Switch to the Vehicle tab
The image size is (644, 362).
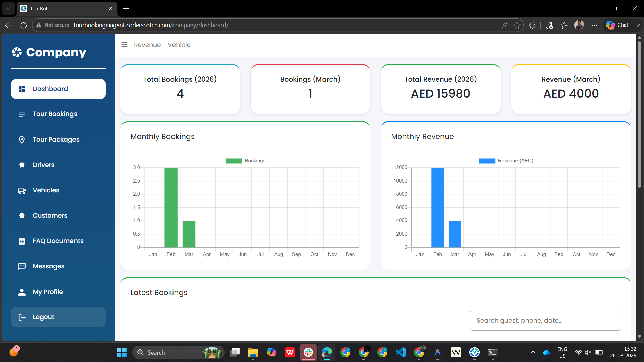(x=179, y=45)
